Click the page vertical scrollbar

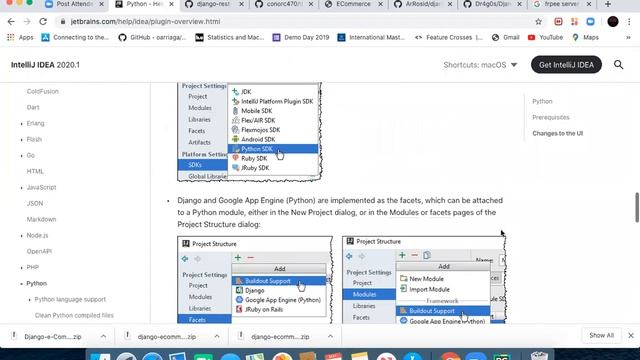point(637,208)
